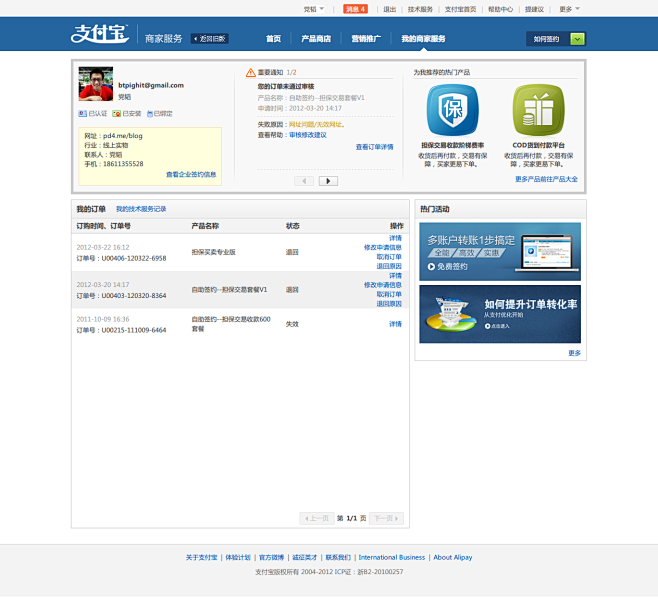Click 更多产品前往产品大全 link
The image size is (658, 608).
pyautogui.click(x=546, y=179)
